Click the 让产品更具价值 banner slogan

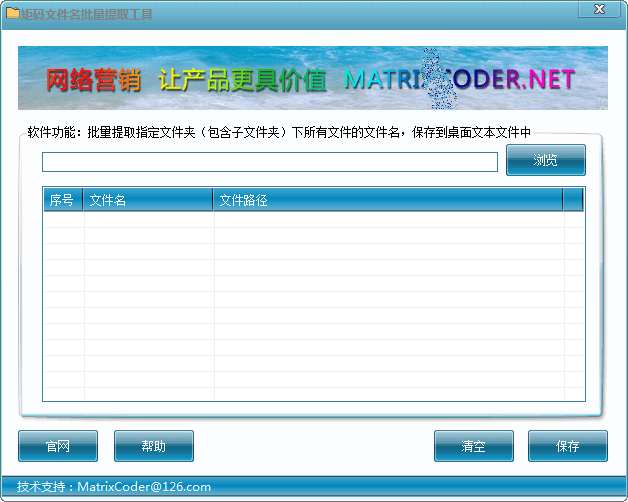tap(243, 80)
